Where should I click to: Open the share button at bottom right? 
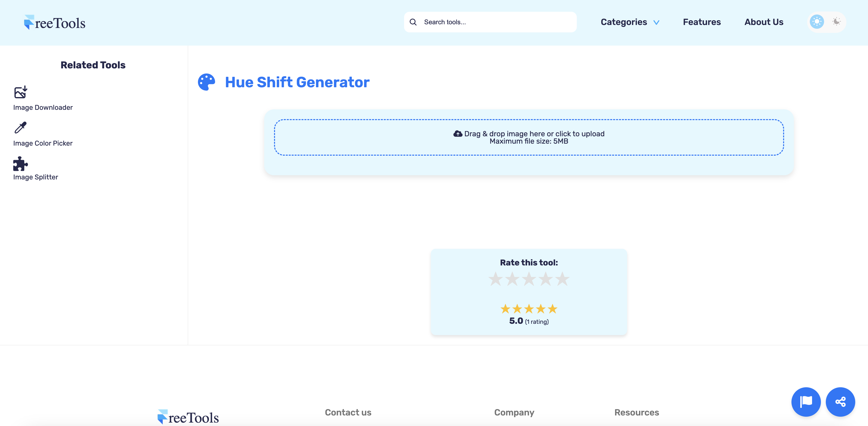point(840,401)
